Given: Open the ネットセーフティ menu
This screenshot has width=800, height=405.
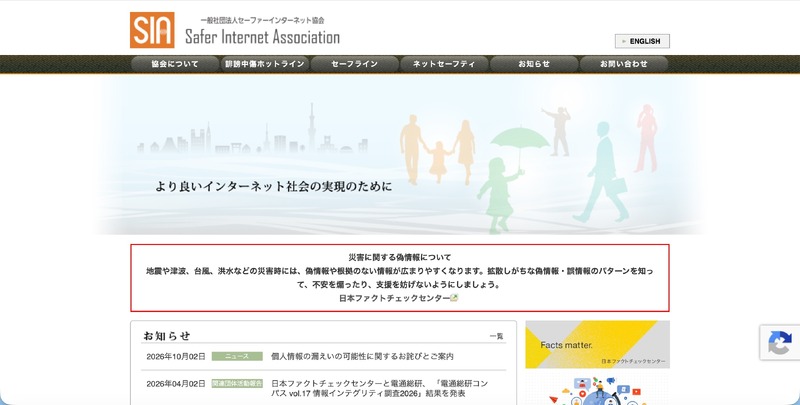Looking at the screenshot, I should pyautogui.click(x=444, y=64).
